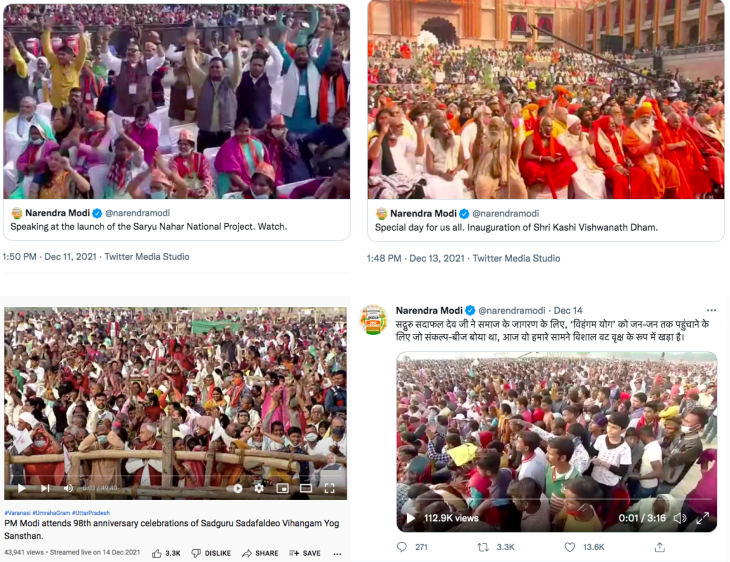Reply to the Dec 14 tweet
Viewport: 730px width, 562px height.
coord(402,547)
